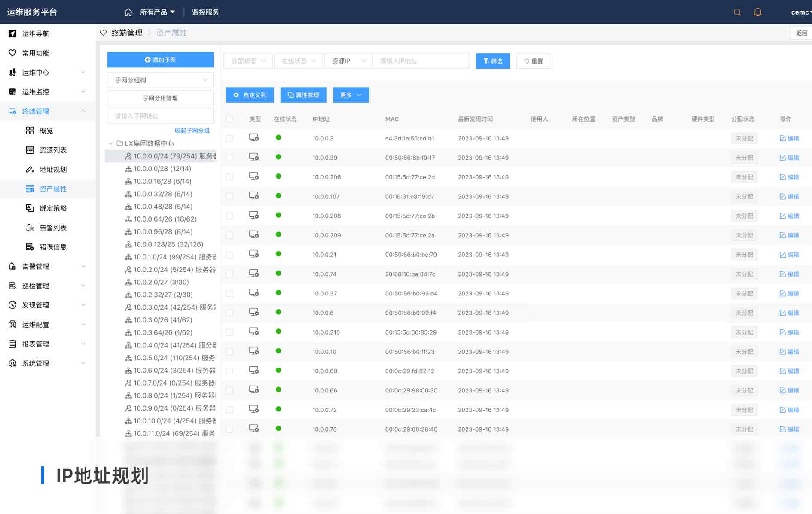Click the subnet icon of 10.0.0.0/28
Image resolution: width=812 pixels, height=514 pixels.
point(128,169)
